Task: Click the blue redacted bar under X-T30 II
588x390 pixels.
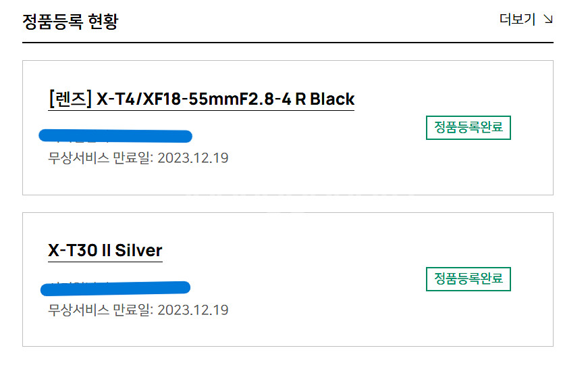Action: (x=115, y=289)
